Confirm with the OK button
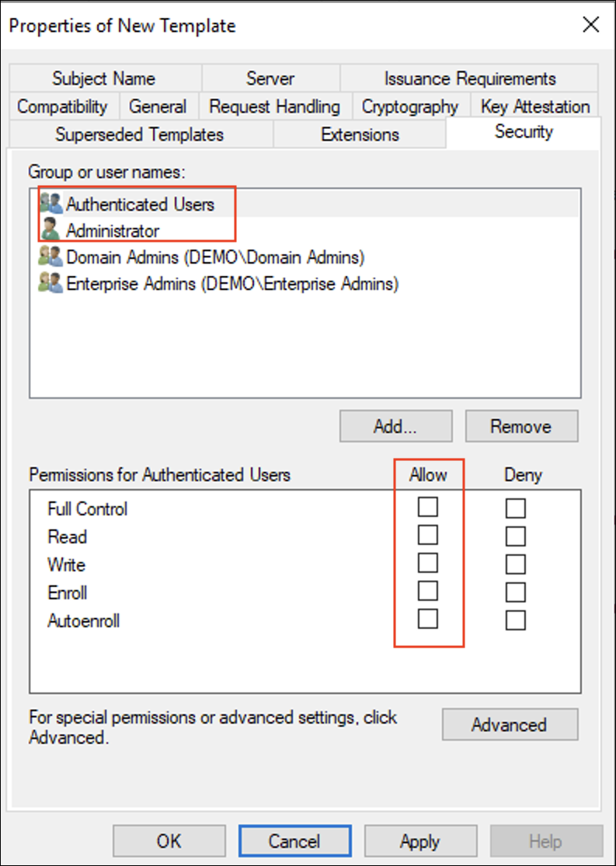 pyautogui.click(x=169, y=841)
